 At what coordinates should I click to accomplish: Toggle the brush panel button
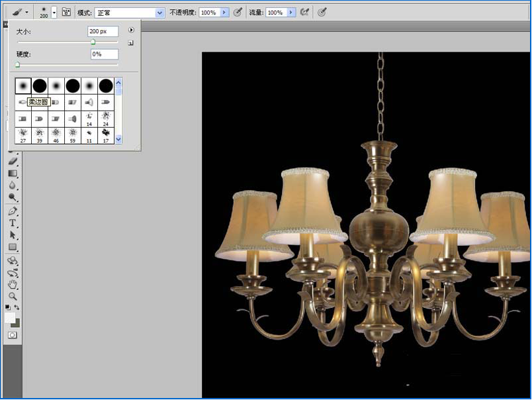coord(66,13)
